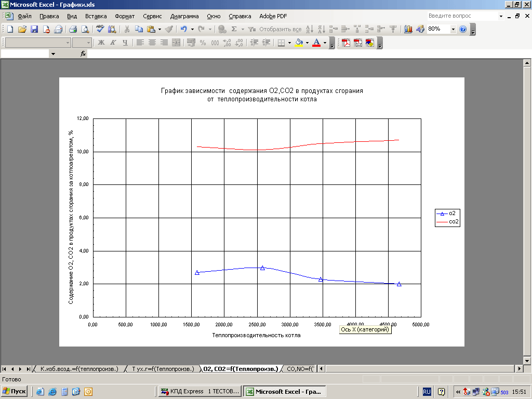Viewport: 532px width, 399px height.
Task: Click the Save icon in the toolbar
Action: (x=34, y=29)
